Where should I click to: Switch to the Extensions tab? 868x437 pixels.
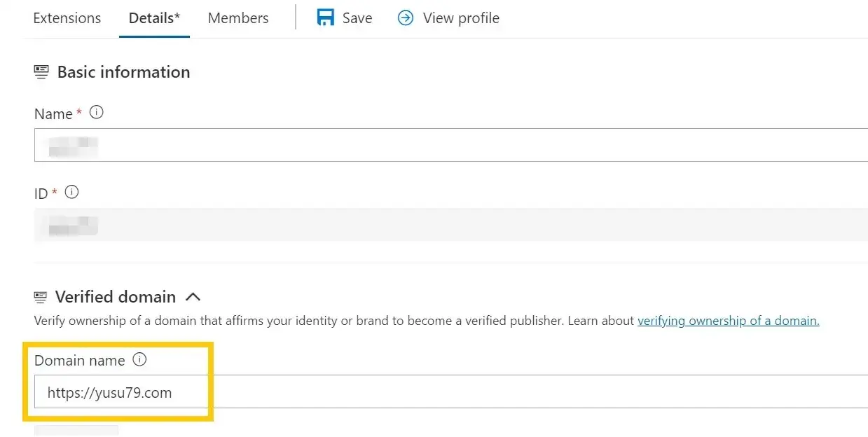(67, 18)
